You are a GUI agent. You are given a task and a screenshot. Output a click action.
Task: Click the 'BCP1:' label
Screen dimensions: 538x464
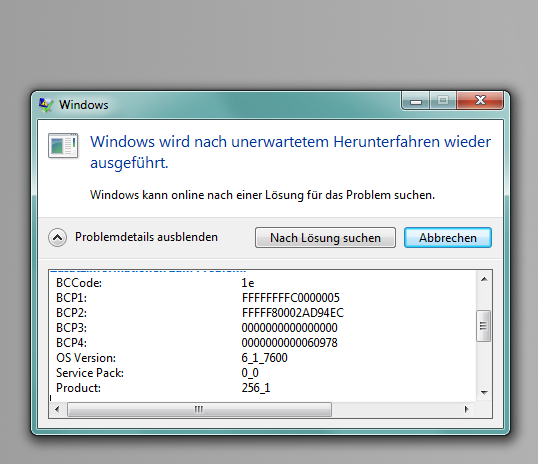(71, 298)
